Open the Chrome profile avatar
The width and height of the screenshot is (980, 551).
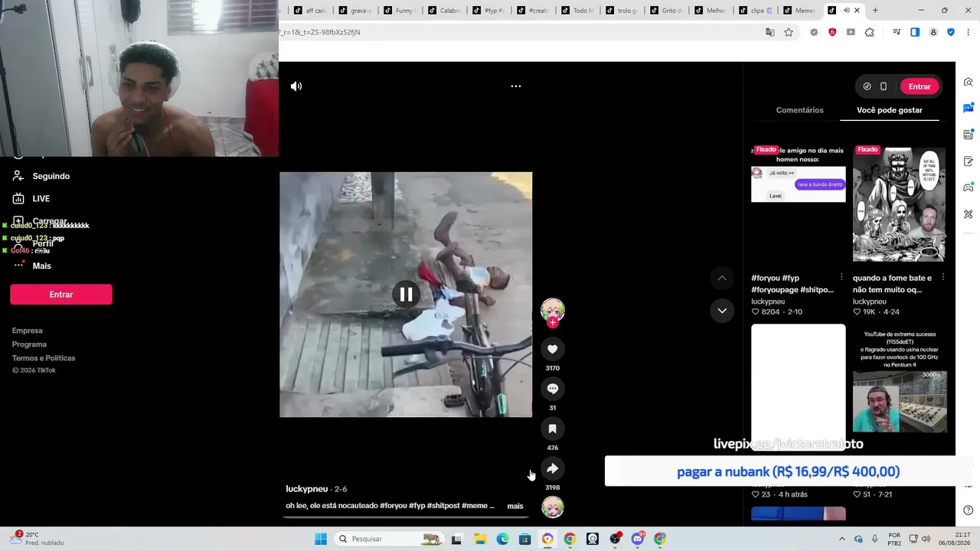tap(933, 32)
